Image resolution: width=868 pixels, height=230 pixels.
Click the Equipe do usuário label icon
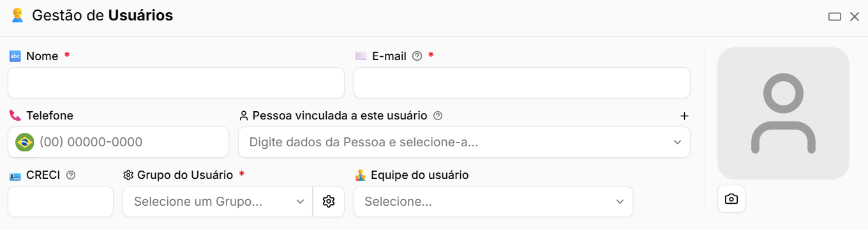point(360,175)
